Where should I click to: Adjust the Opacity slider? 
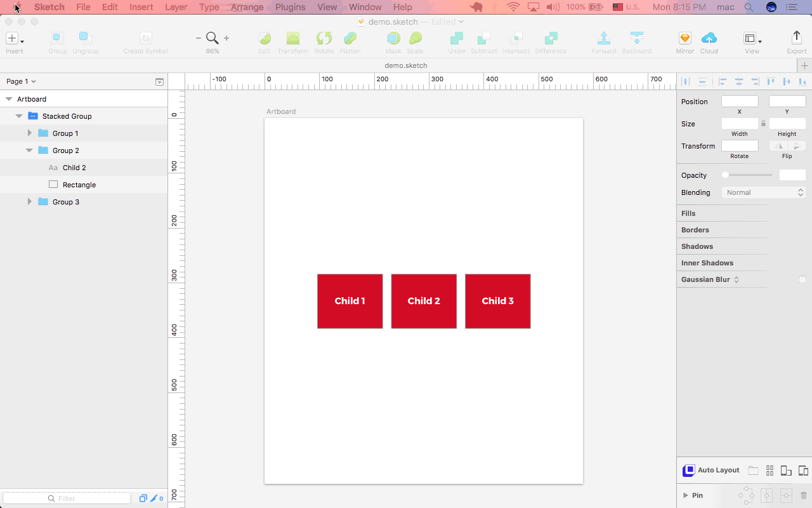coord(747,175)
